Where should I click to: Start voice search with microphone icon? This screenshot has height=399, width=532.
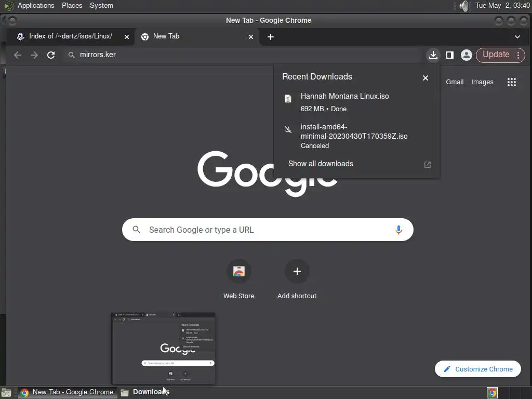[x=398, y=230]
